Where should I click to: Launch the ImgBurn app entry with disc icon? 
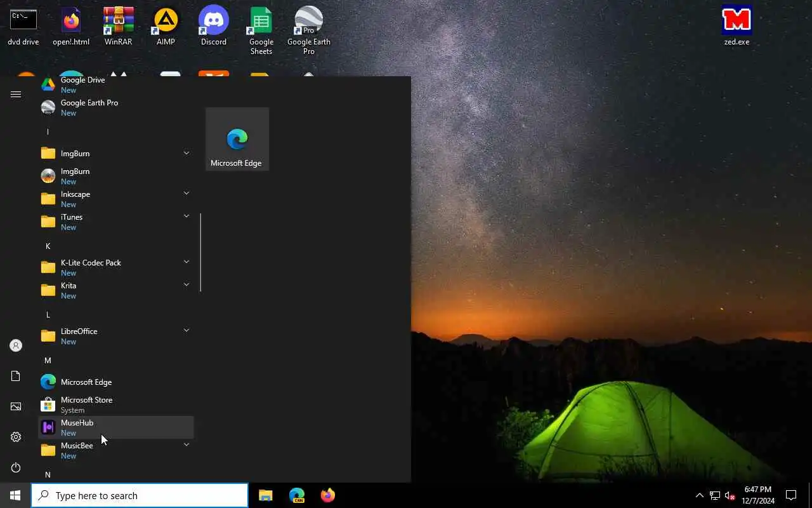click(116, 176)
